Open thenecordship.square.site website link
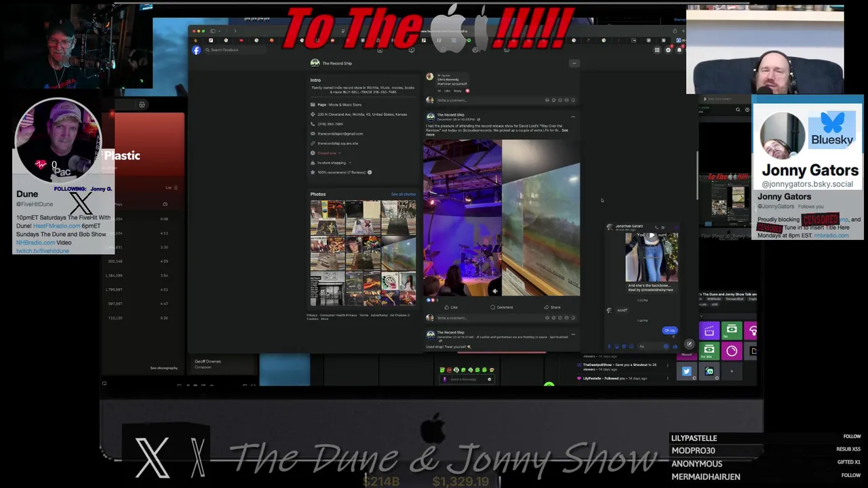Screen dimensions: 868x488 pos(338,143)
